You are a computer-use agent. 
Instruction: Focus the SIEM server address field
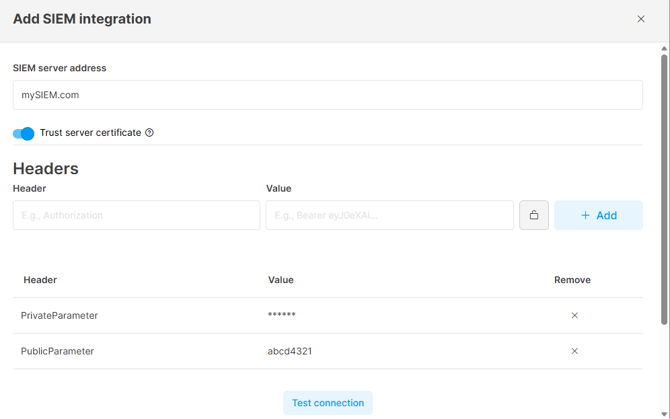328,95
